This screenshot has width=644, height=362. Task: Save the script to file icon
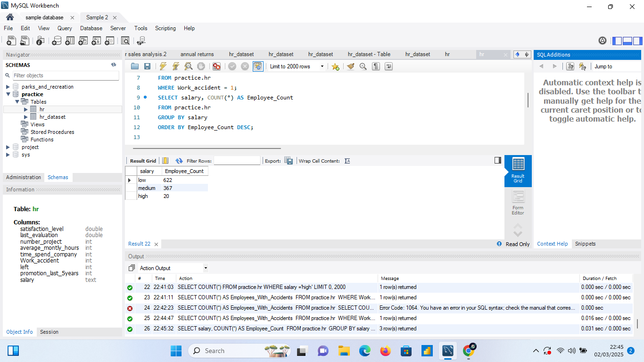(147, 66)
